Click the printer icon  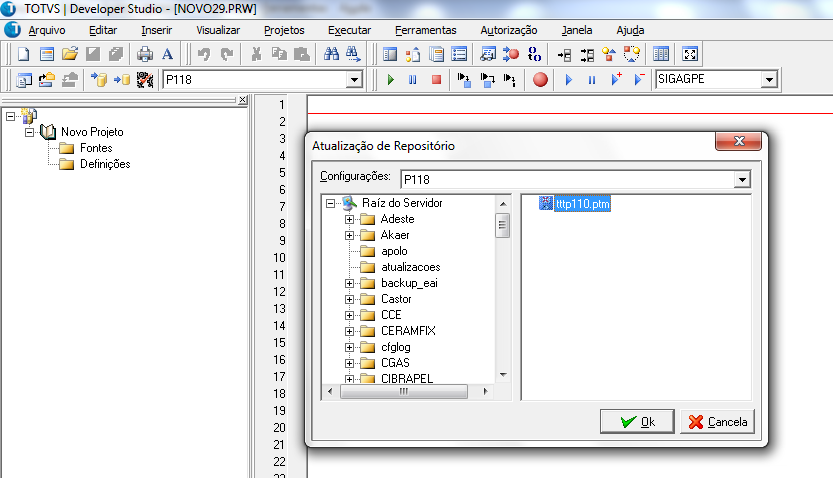[144, 54]
